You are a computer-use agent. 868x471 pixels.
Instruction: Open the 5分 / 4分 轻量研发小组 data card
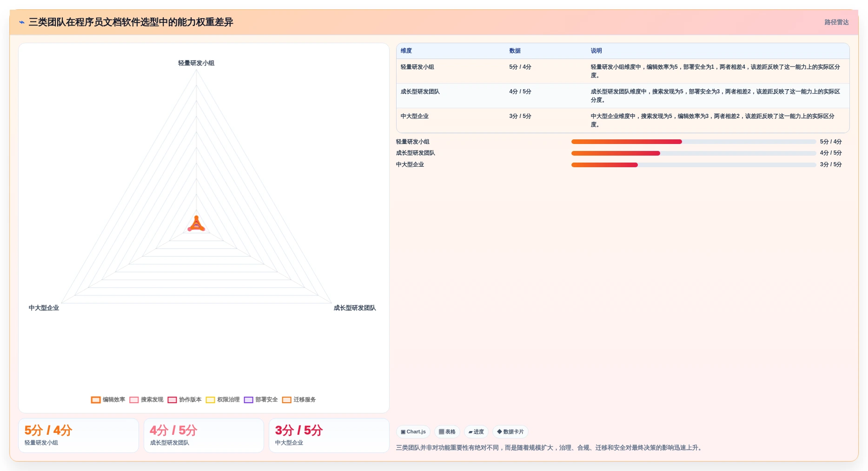point(79,435)
